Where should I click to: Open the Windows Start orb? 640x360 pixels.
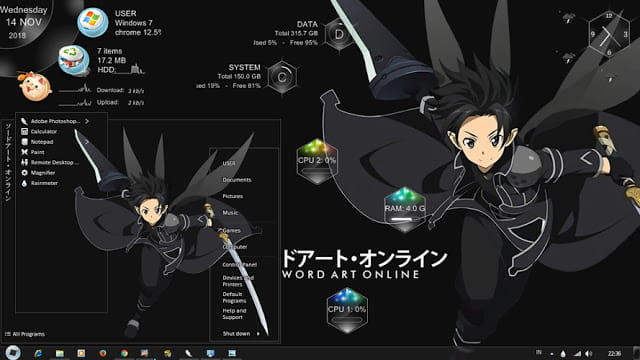[x=13, y=352]
